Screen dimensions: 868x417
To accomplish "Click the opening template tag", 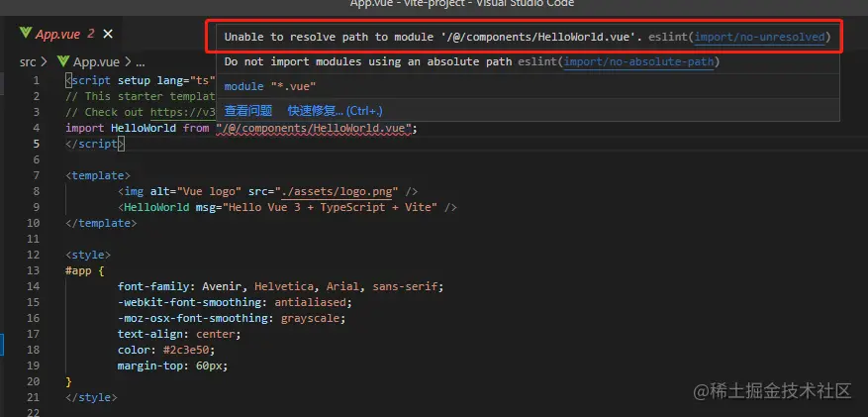I will [x=98, y=175].
